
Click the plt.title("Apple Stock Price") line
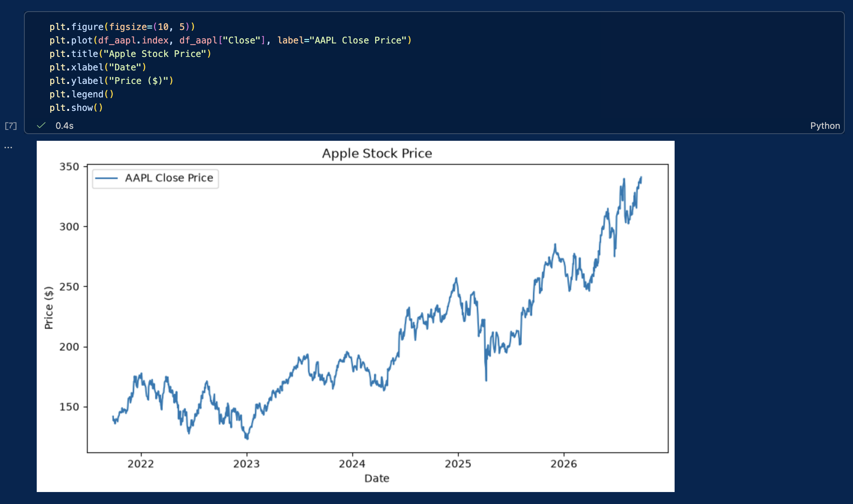click(130, 54)
